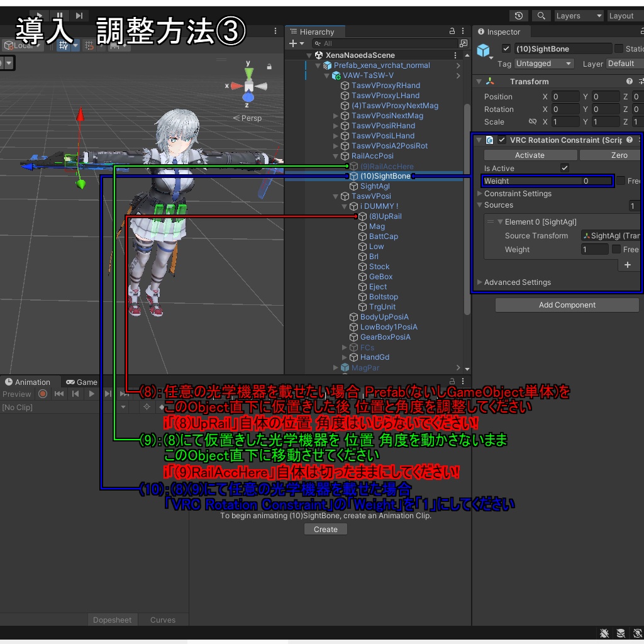Image resolution: width=644 pixels, height=644 pixels.
Task: Go to first keyframe in Animation
Action: (59, 394)
